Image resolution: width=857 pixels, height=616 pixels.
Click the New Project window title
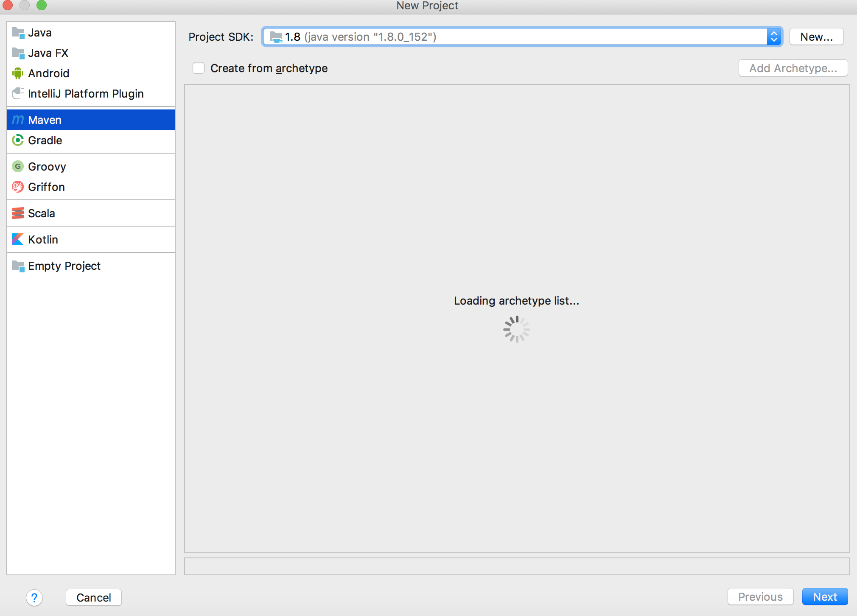click(427, 6)
